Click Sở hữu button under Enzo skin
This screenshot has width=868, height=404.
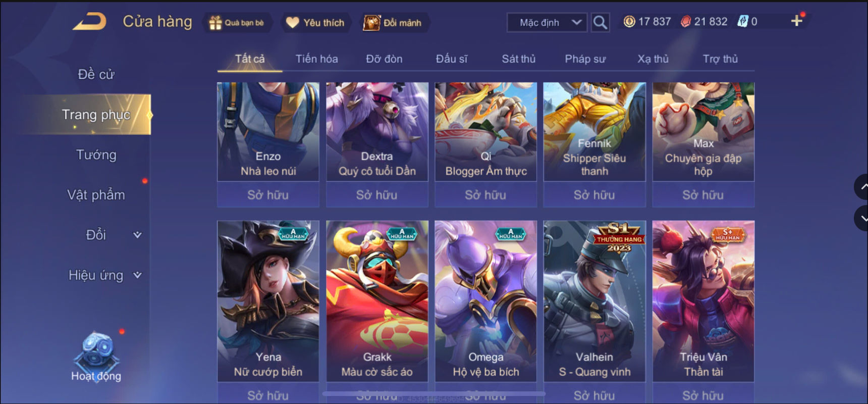pos(268,195)
